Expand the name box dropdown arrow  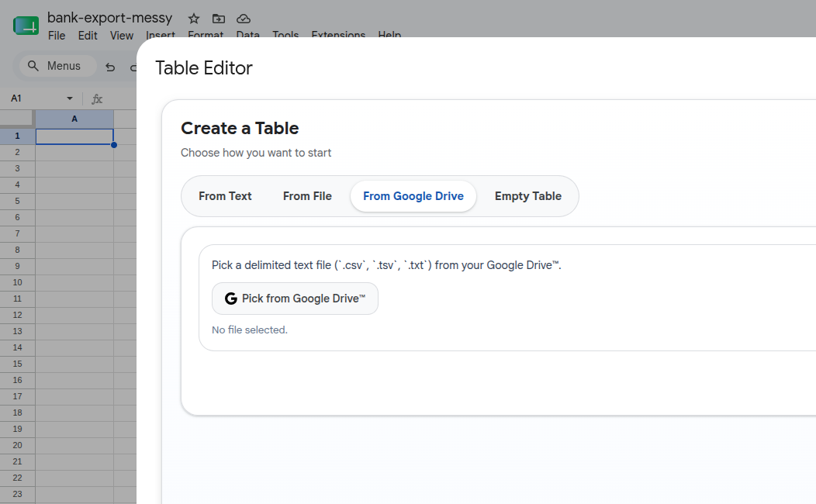click(x=70, y=98)
